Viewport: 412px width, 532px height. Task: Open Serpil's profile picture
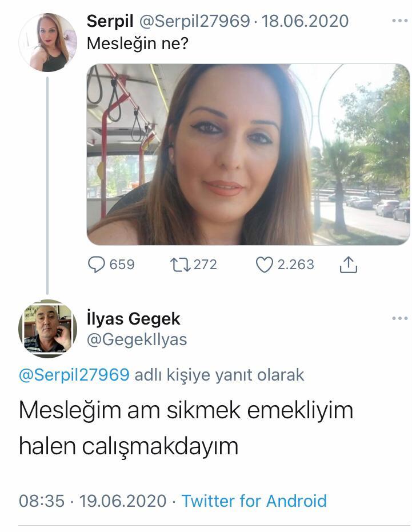48,42
